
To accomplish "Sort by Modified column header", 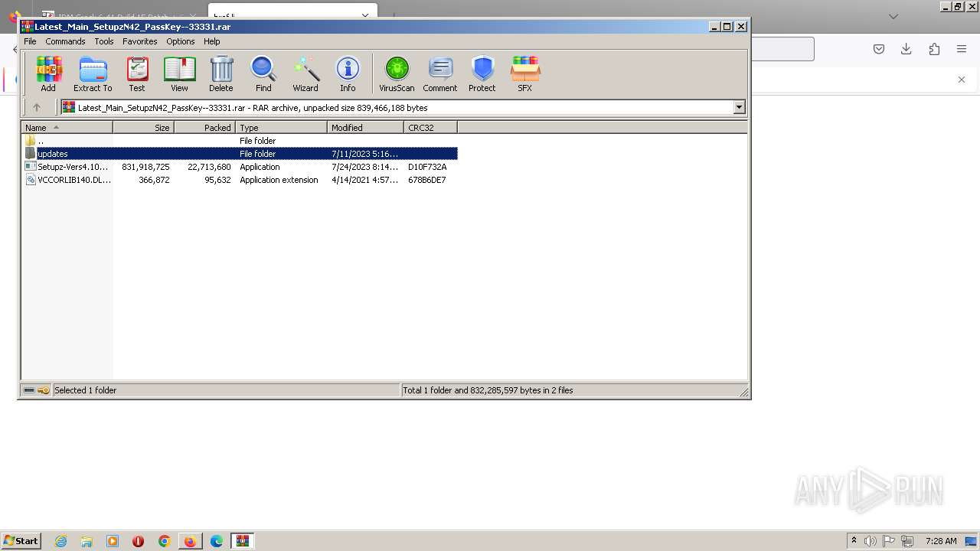I will (365, 128).
